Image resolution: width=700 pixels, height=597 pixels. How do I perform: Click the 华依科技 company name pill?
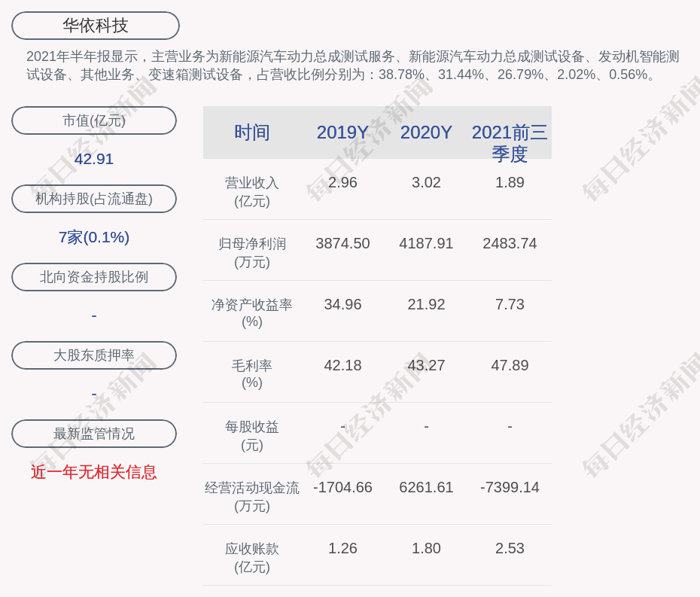click(95, 26)
